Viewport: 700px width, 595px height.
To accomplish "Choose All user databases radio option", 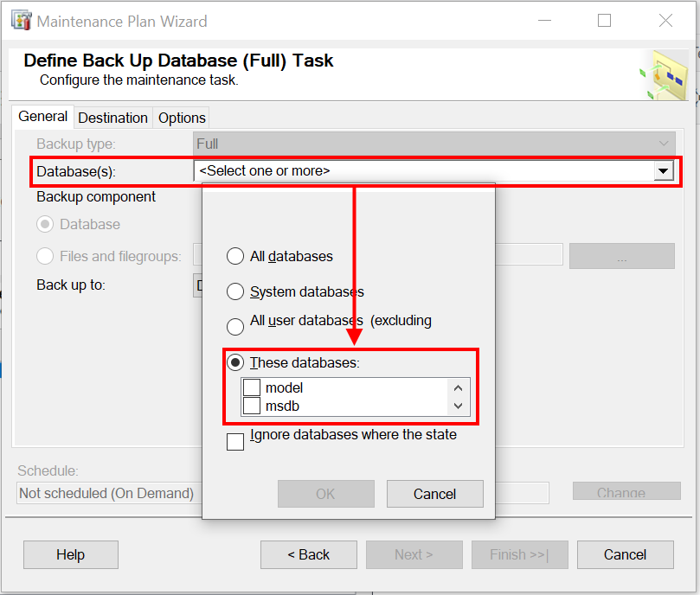I will tap(235, 326).
